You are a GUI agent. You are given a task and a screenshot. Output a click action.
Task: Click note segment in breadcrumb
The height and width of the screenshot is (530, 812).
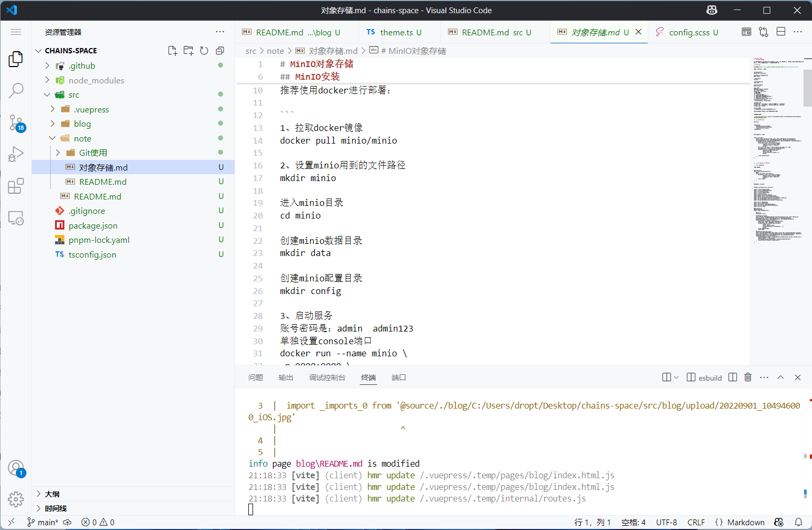coord(275,51)
